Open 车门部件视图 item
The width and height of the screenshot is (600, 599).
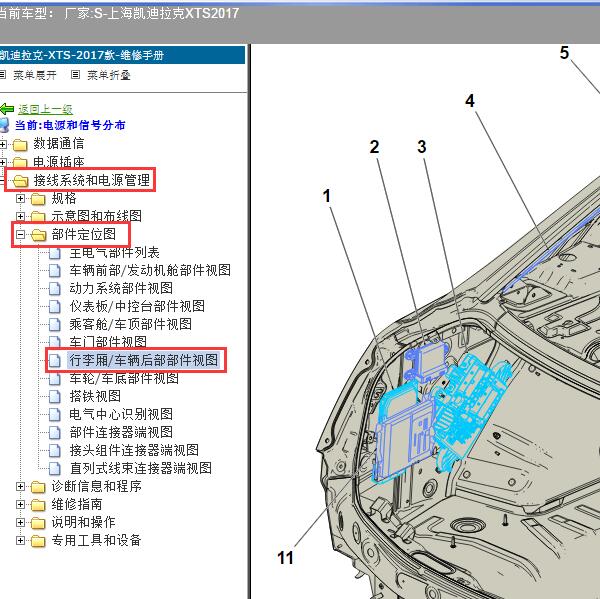[x=108, y=342]
